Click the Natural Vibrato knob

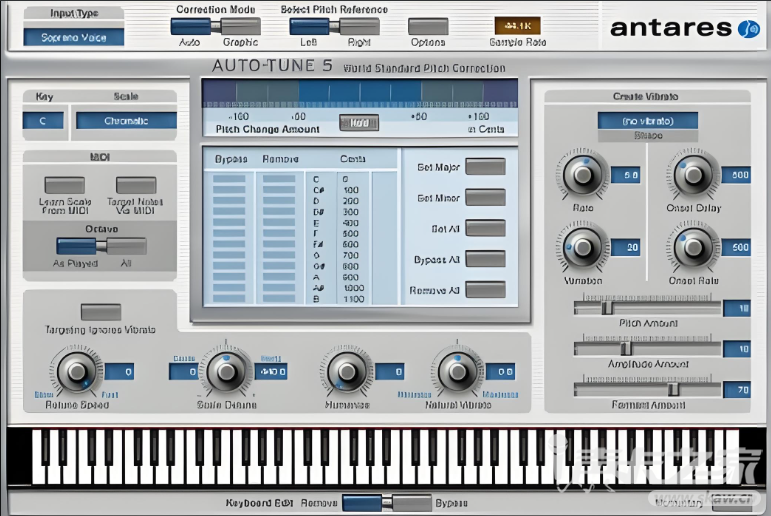tap(458, 372)
